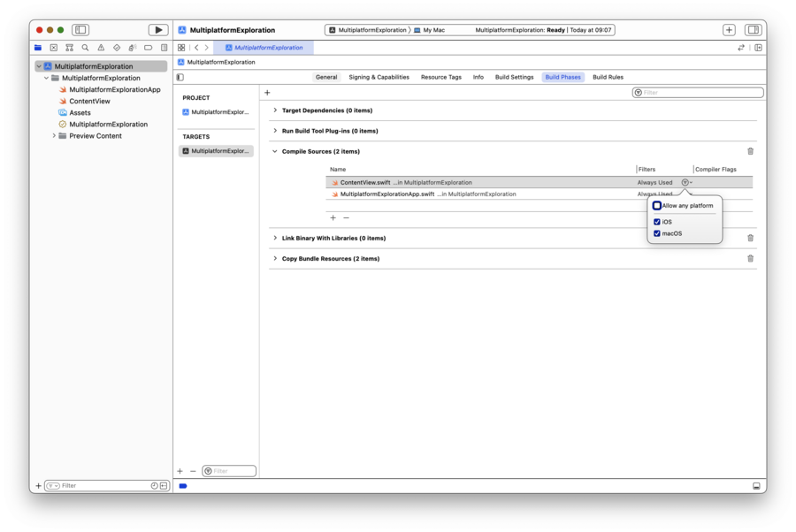The image size is (796, 532).
Task: Open the Test navigator diamond icon
Action: click(x=117, y=48)
